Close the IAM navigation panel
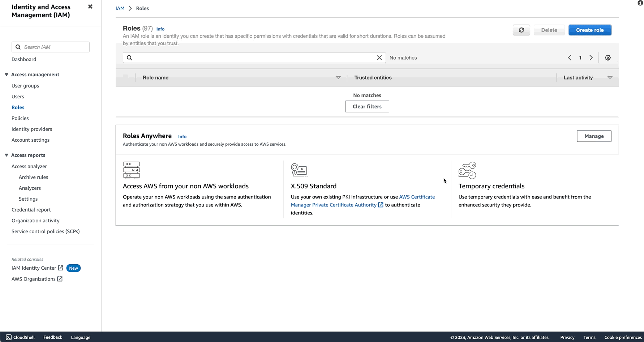644x342 pixels. pyautogui.click(x=90, y=7)
